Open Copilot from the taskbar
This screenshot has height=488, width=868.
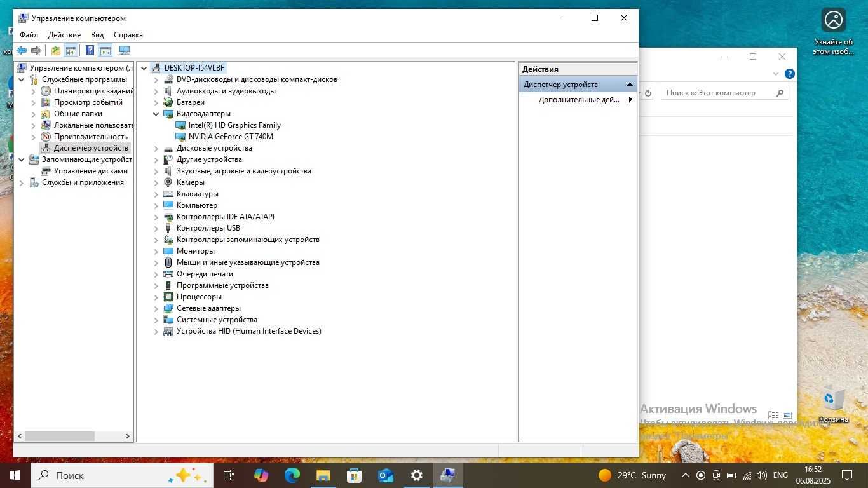coord(261,475)
